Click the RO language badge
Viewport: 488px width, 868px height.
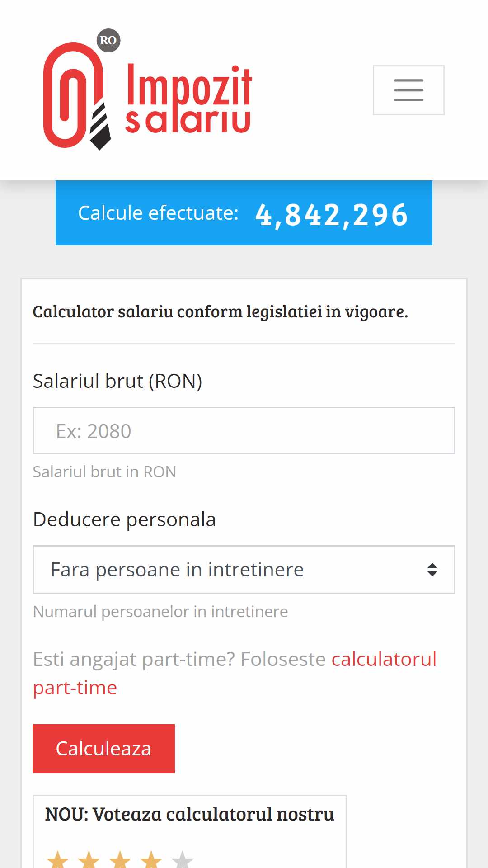point(108,40)
